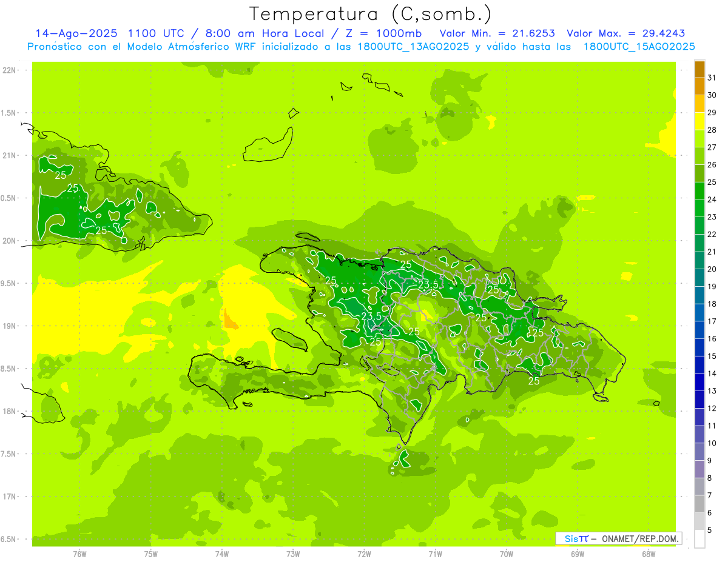728x562 pixels.
Task: Click colorbar value label "24"
Action: coord(712,199)
